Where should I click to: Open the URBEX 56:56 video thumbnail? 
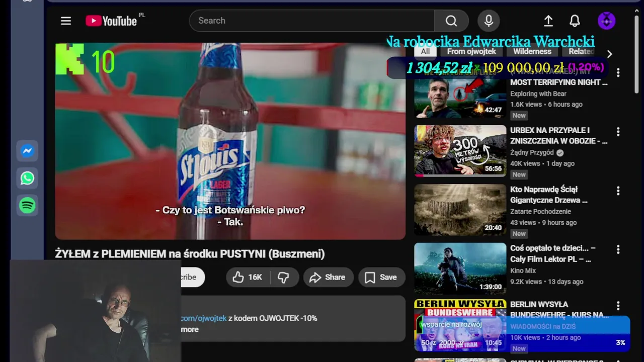460,151
